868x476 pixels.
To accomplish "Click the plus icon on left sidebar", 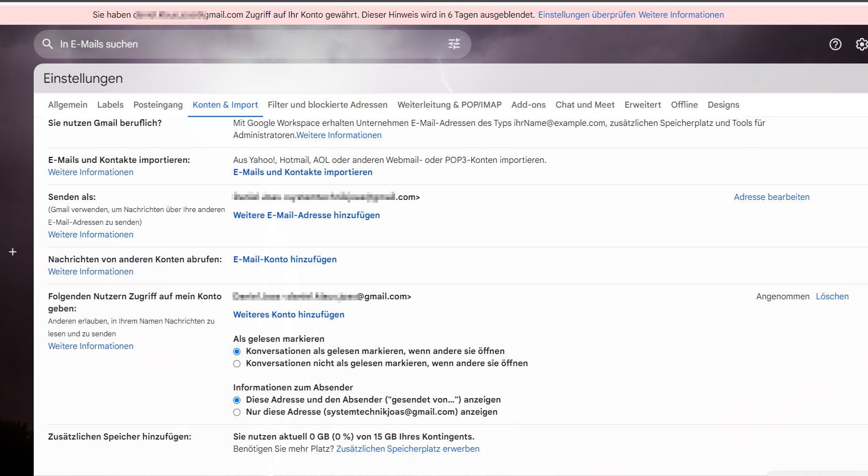I will (13, 252).
